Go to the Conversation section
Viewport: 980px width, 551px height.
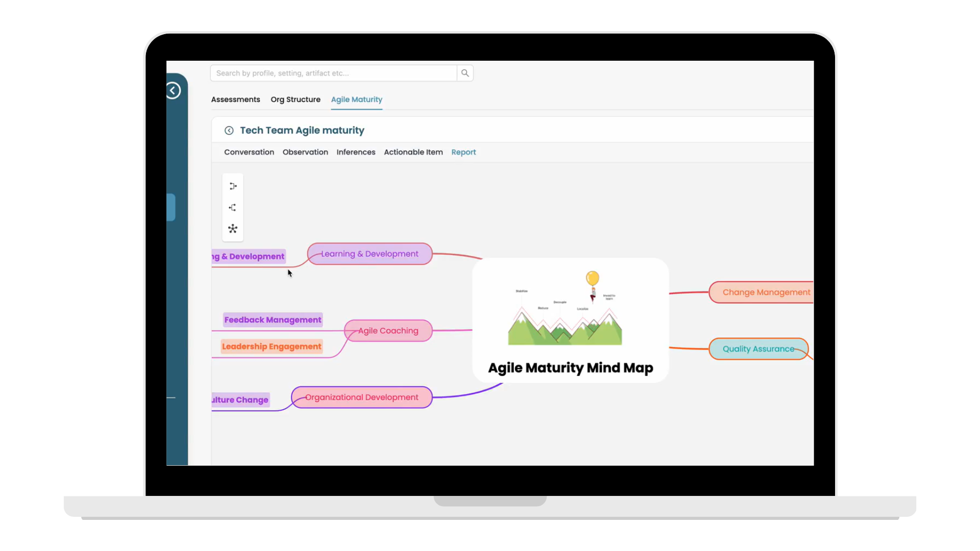[x=249, y=152]
